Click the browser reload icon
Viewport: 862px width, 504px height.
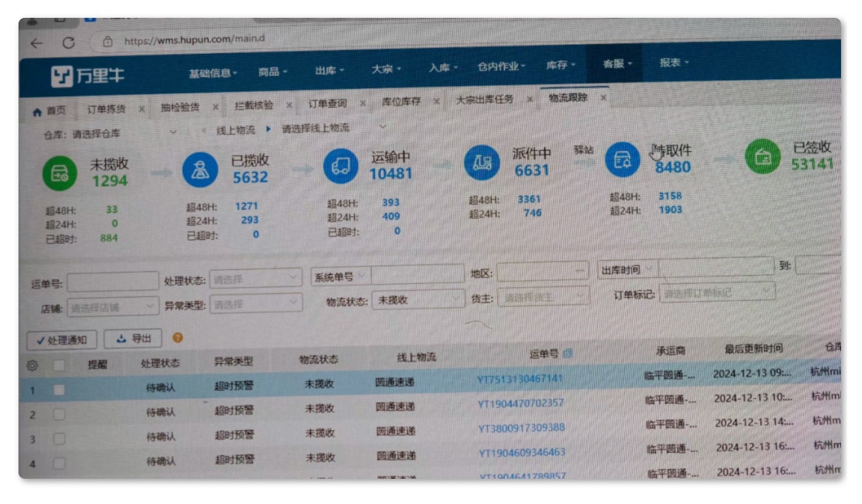tap(68, 43)
